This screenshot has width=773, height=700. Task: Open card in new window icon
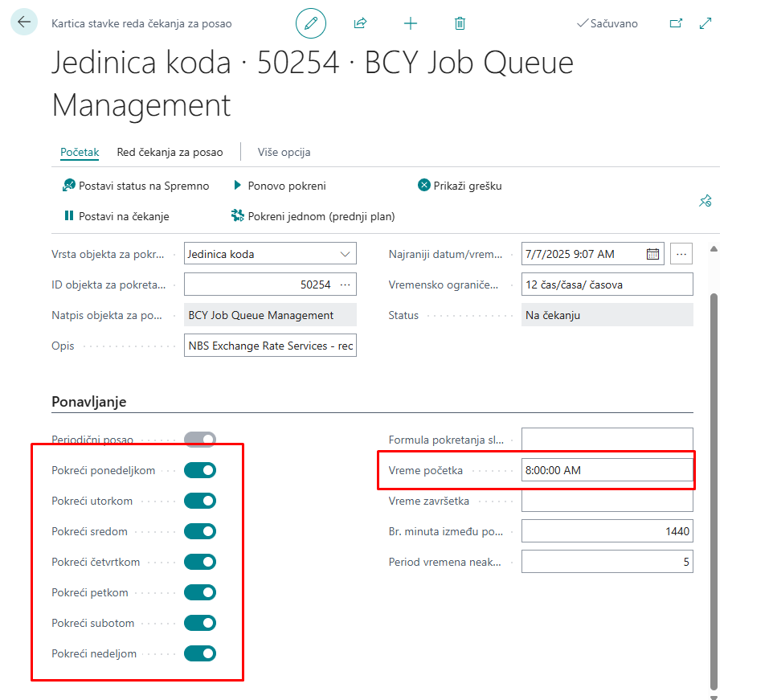click(x=676, y=23)
